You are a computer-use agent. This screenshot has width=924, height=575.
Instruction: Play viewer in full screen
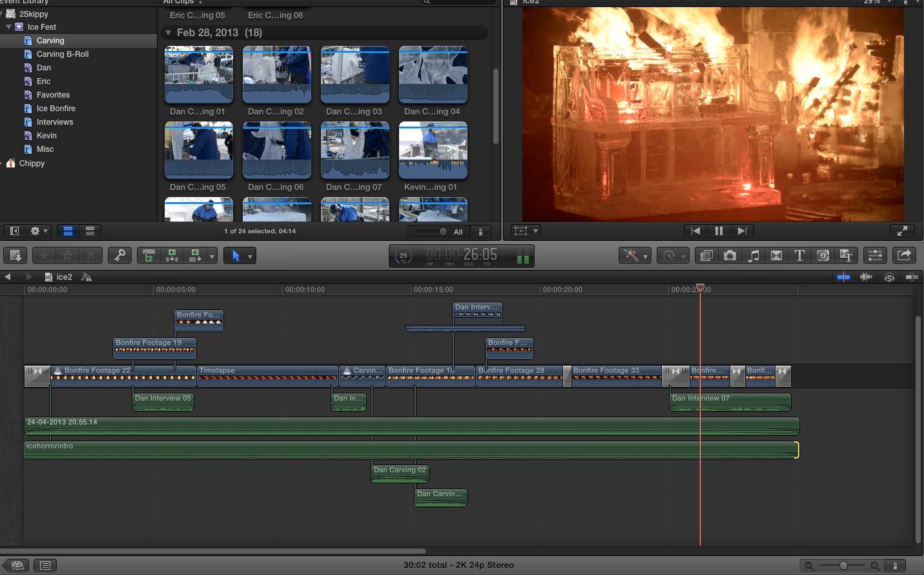point(903,231)
